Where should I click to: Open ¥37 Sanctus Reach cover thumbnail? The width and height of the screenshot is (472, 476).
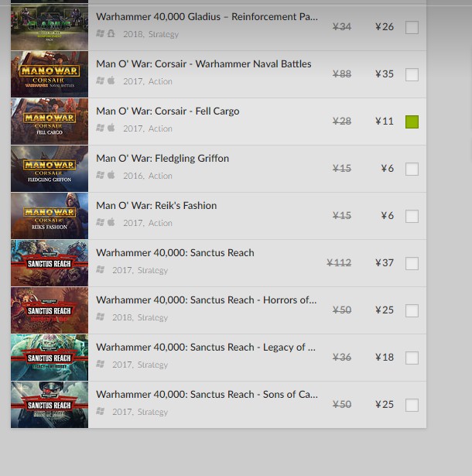pyautogui.click(x=50, y=263)
